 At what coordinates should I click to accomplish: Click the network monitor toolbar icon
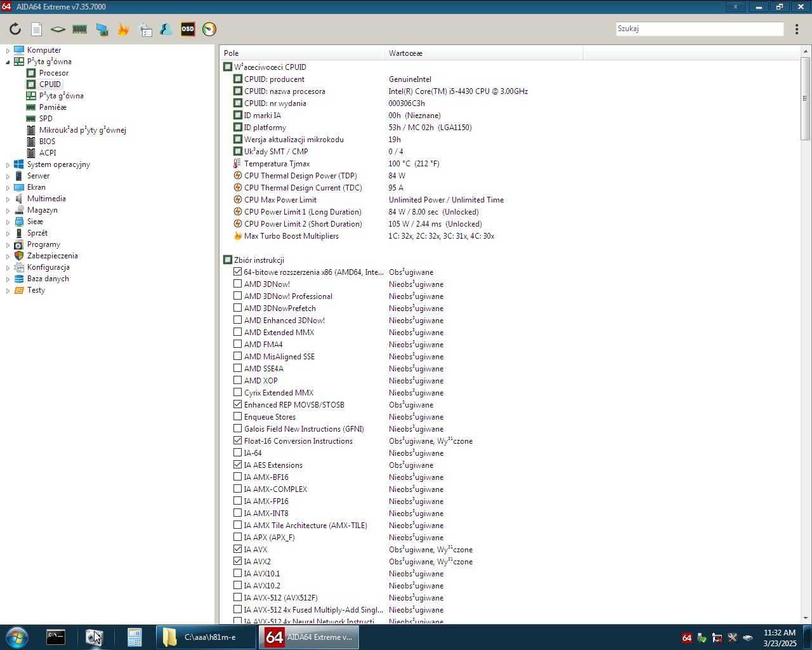[x=101, y=29]
